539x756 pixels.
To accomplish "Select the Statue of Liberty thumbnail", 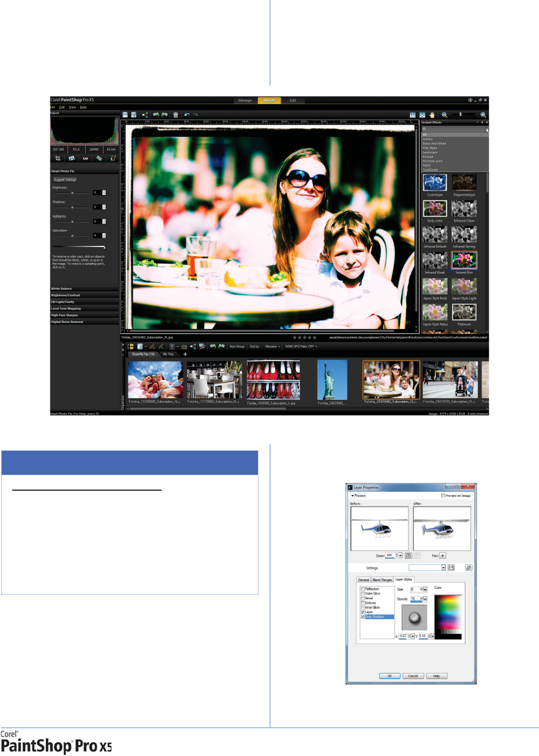I will pos(332,379).
